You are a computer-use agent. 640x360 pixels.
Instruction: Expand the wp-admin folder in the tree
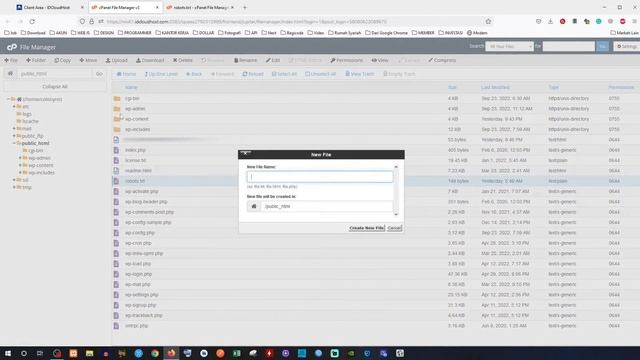pos(20,158)
